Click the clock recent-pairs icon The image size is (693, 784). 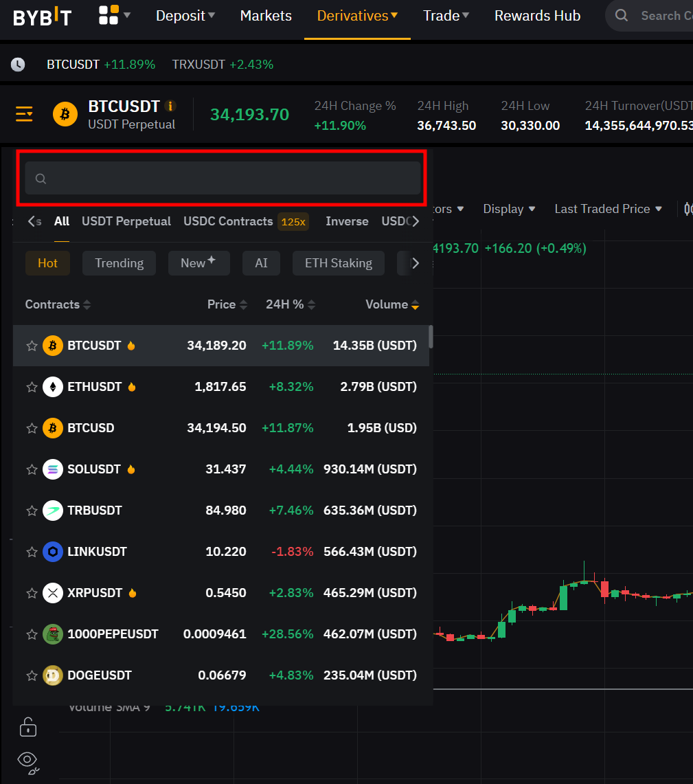18,65
